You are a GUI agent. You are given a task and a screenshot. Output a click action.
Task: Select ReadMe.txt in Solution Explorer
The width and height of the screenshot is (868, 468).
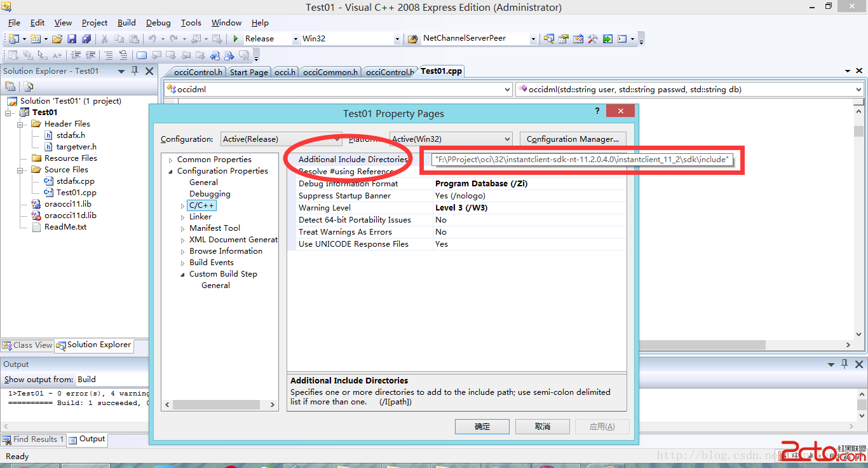[65, 227]
